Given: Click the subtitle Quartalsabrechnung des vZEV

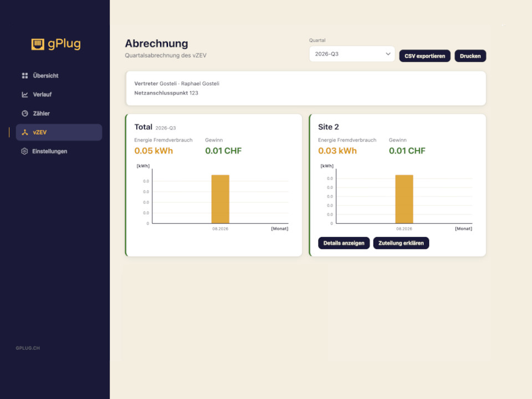Looking at the screenshot, I should click(166, 55).
